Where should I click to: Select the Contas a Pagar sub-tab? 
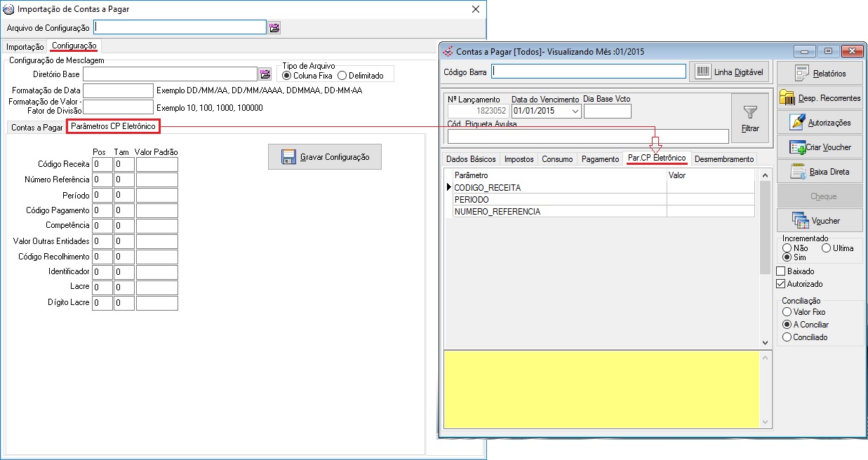point(36,128)
